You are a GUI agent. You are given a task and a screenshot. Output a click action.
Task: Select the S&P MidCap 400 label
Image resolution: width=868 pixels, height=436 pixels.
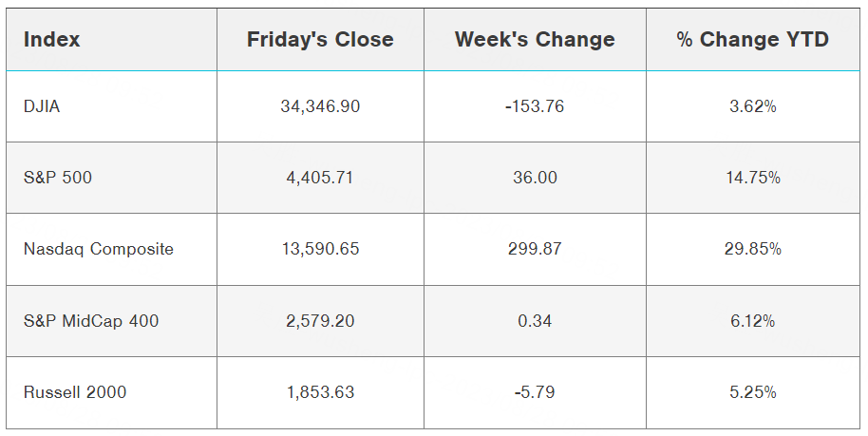pos(91,321)
